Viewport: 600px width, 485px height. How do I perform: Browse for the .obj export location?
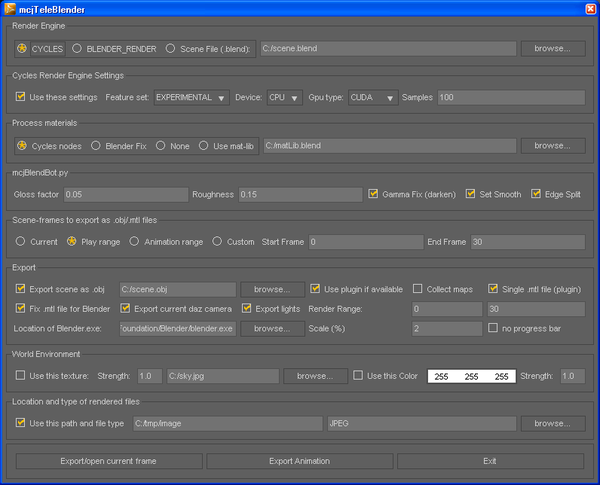pyautogui.click(x=272, y=289)
